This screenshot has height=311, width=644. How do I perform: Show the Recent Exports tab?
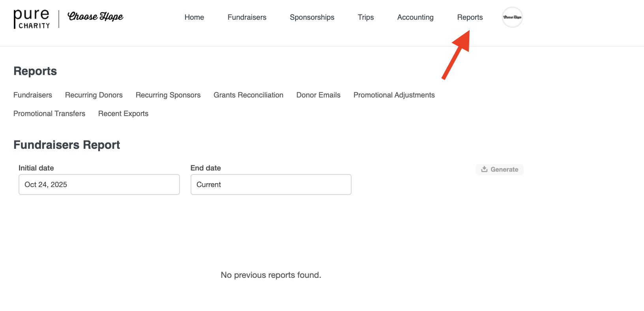[x=123, y=114]
